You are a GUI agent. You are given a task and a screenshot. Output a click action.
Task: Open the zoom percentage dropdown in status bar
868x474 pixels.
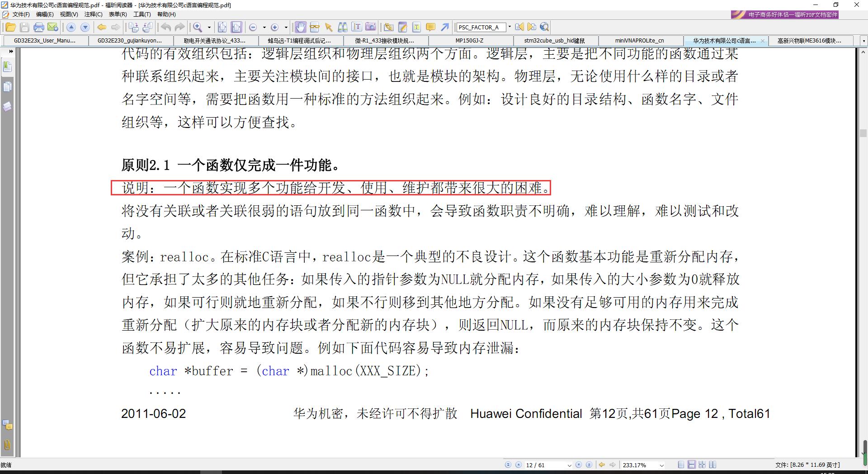(x=661, y=465)
